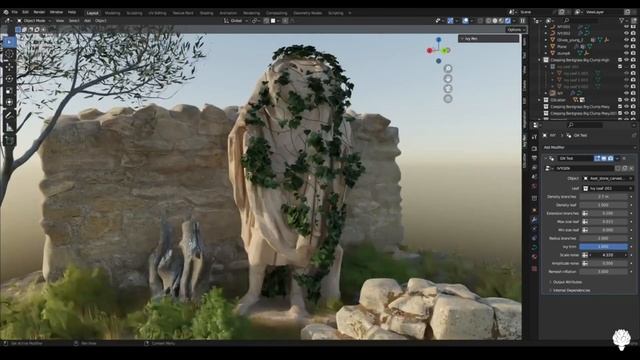Open the outliner filter dropdown
This screenshot has width=640, height=360.
623,20
